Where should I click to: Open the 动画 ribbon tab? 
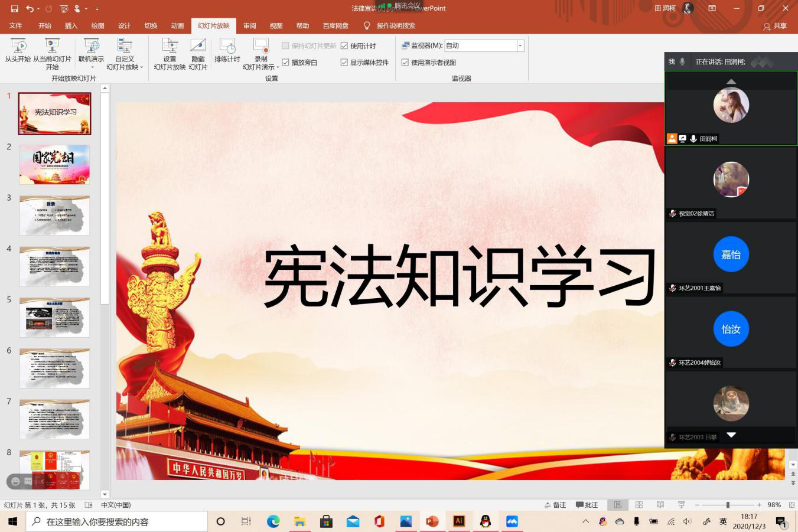click(177, 26)
